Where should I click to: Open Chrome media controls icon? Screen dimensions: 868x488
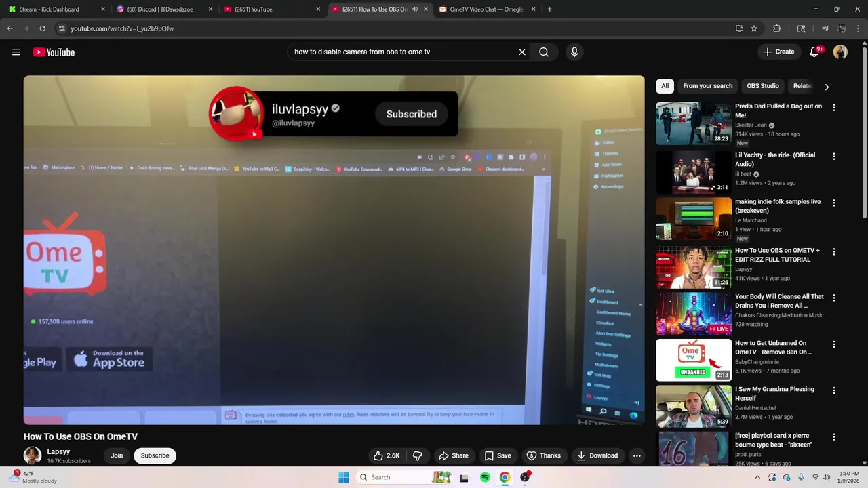[825, 28]
